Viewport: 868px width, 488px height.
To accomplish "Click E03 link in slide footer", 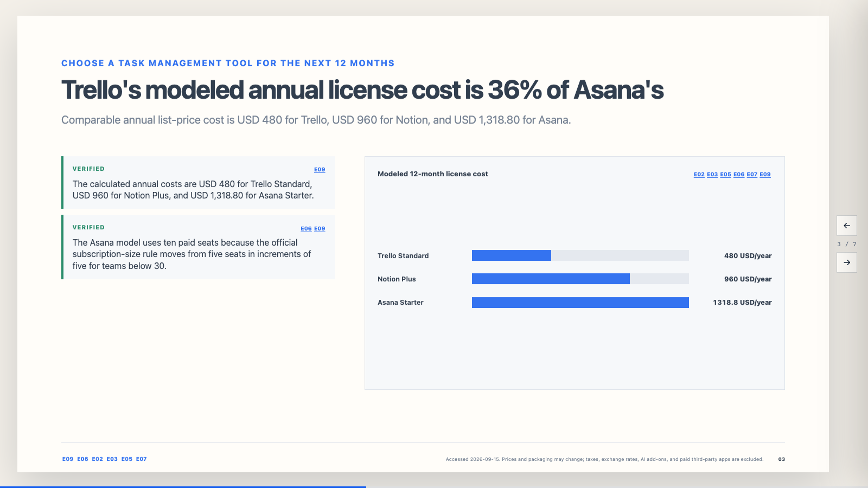I will [112, 459].
